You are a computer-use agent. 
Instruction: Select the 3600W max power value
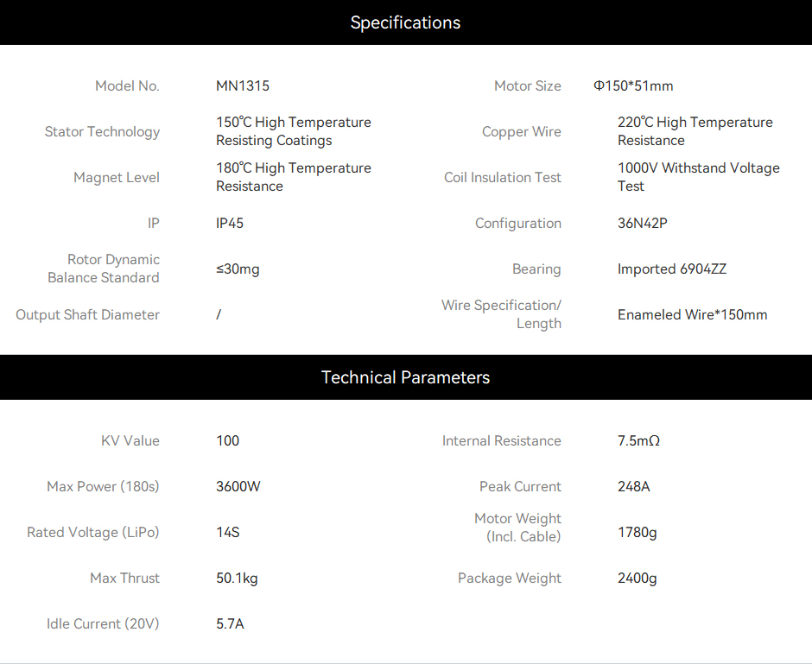tap(238, 486)
